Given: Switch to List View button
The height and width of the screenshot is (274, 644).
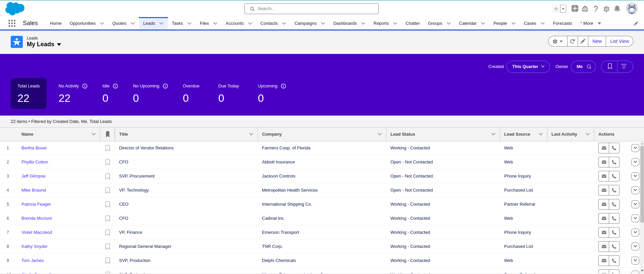Looking at the screenshot, I should [x=620, y=41].
